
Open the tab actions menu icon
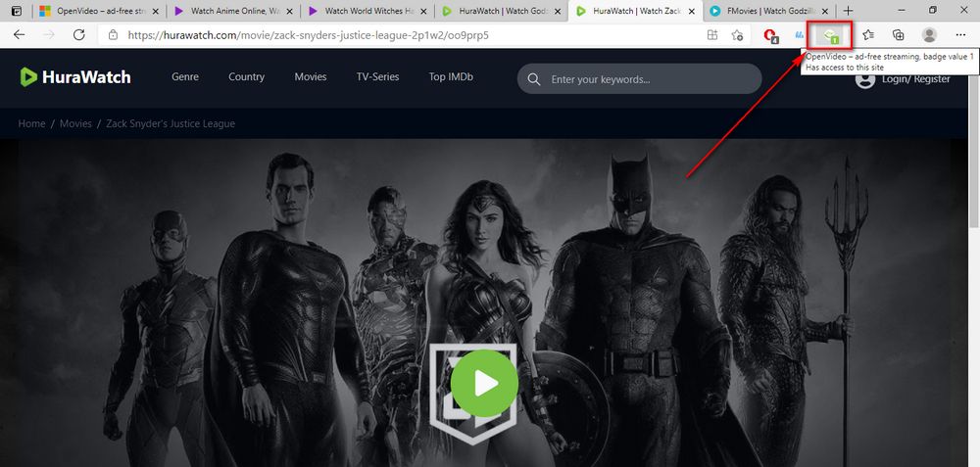click(x=17, y=11)
